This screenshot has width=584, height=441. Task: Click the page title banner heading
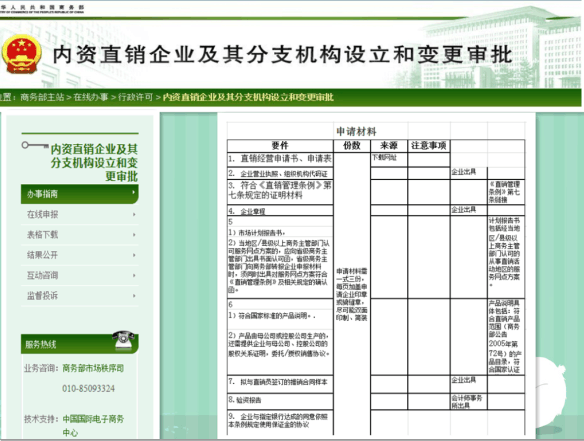tap(283, 55)
